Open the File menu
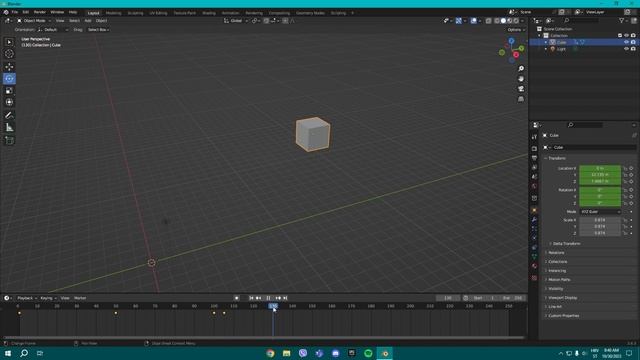The image size is (640, 360). [15, 12]
